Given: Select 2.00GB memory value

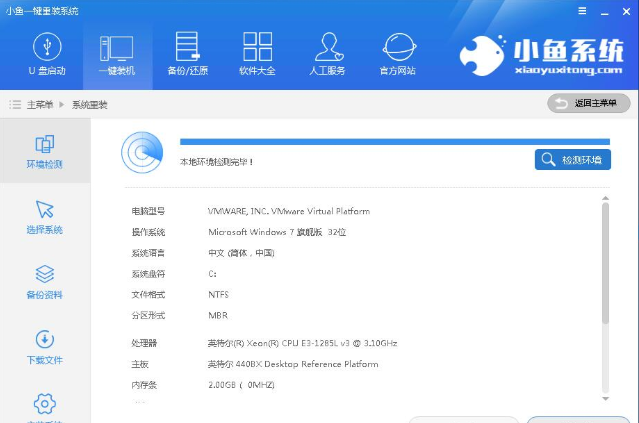Looking at the screenshot, I should point(241,385).
